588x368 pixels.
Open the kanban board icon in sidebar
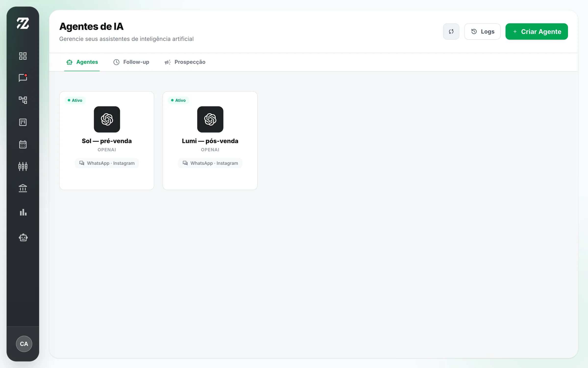pyautogui.click(x=23, y=122)
